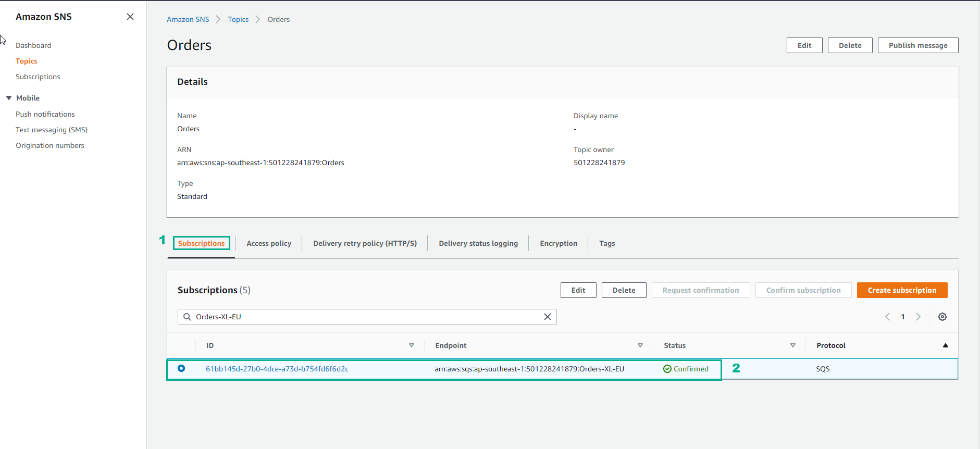
Task: Open subscription ID 61bb145d link
Action: click(x=277, y=369)
